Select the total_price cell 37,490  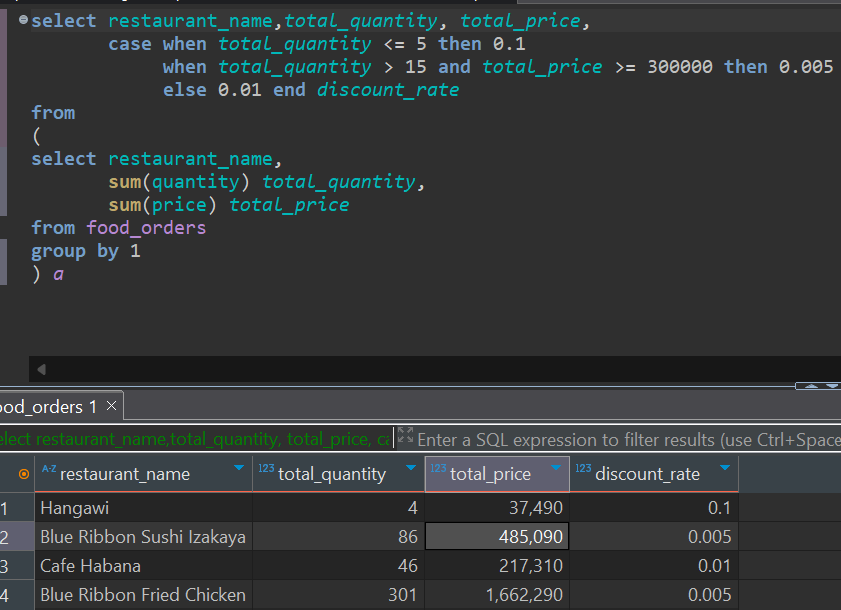tap(497, 508)
